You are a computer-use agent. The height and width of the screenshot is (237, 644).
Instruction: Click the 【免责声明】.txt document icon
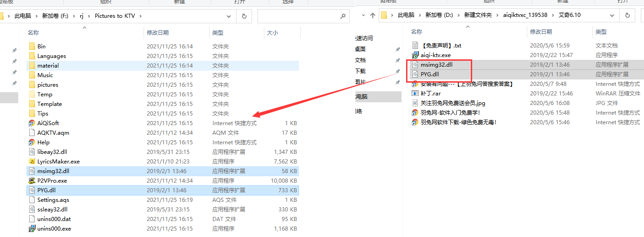tap(415, 45)
